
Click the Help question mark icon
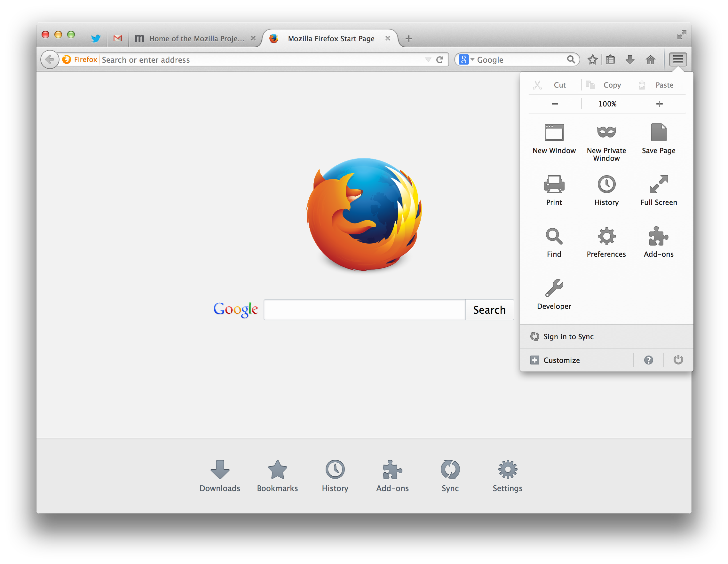tap(649, 360)
